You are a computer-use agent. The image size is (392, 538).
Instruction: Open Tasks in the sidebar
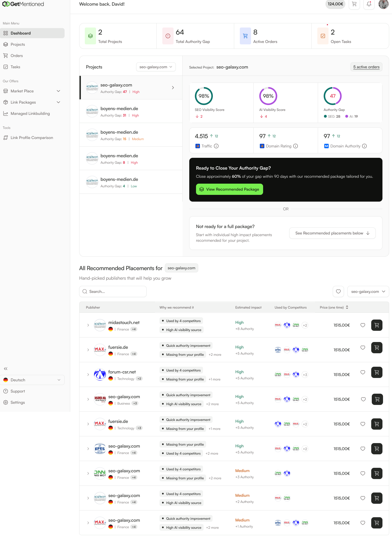(x=32, y=67)
